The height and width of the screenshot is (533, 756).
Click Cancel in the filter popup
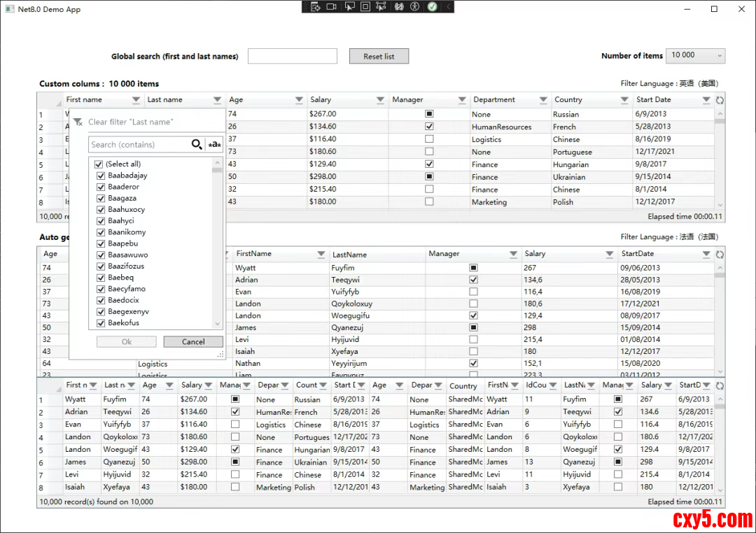(x=193, y=341)
